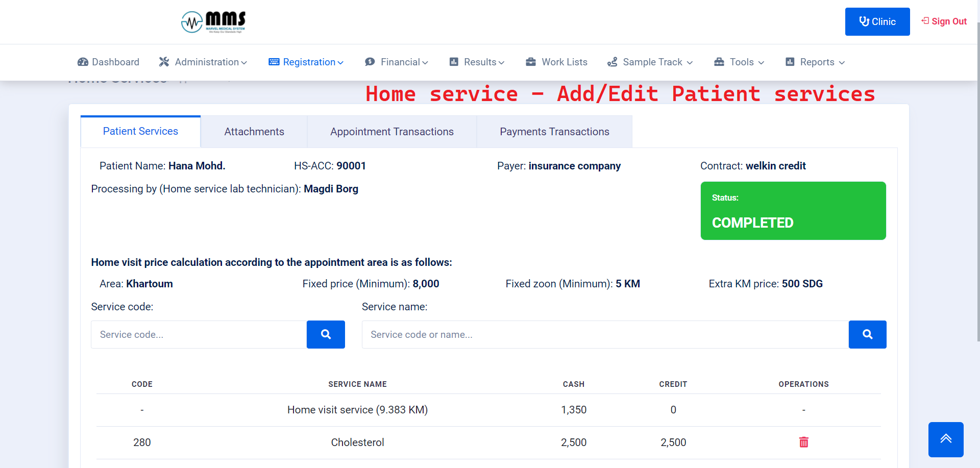Click the service name search magnifier icon
The height and width of the screenshot is (468, 980).
pos(867,334)
